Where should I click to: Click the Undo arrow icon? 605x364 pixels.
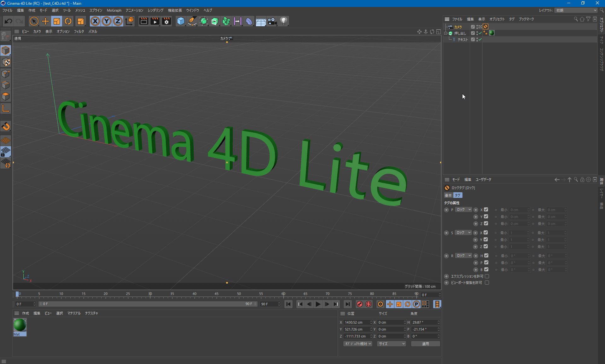[8, 21]
